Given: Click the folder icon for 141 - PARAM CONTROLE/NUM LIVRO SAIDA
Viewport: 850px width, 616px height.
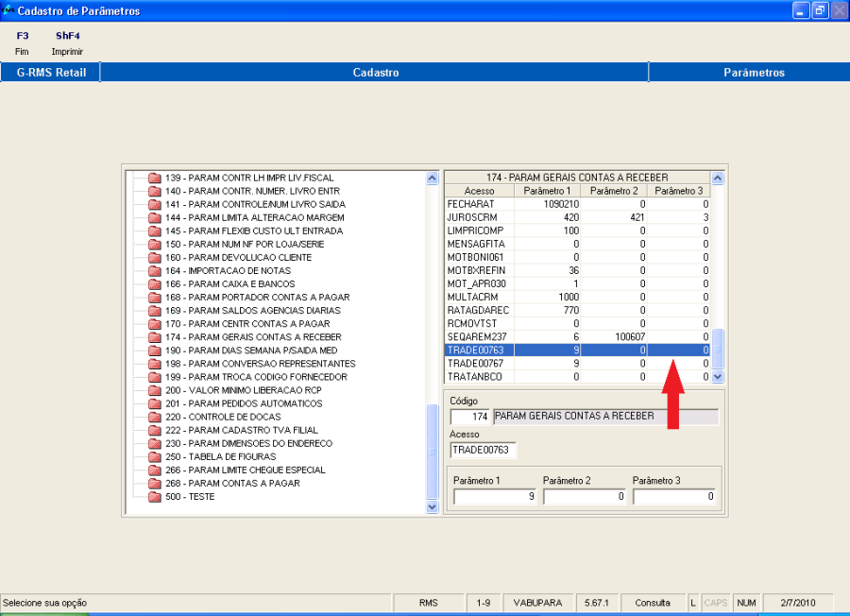Looking at the screenshot, I should coord(155,204).
